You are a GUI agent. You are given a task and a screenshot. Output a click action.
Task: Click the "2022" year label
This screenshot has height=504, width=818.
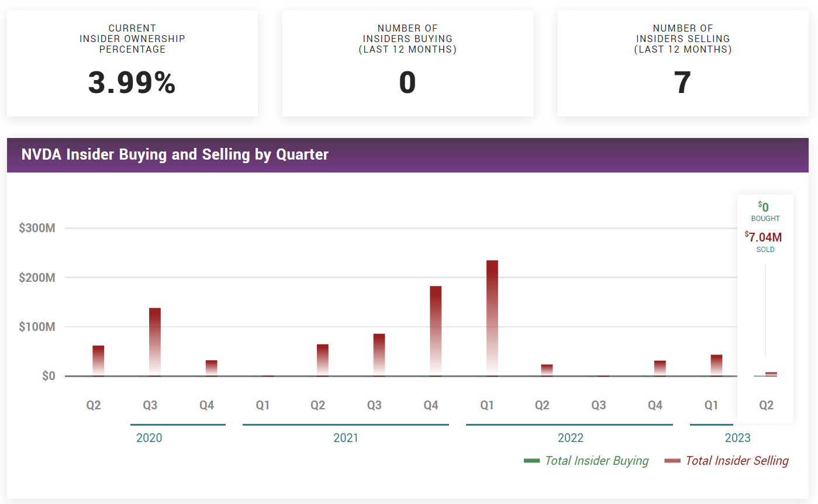click(x=570, y=438)
